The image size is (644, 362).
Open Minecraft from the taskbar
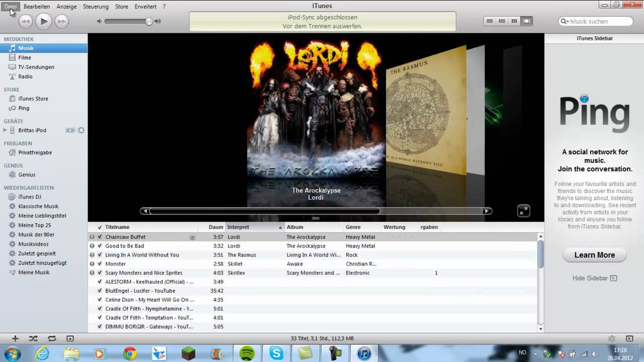click(188, 353)
